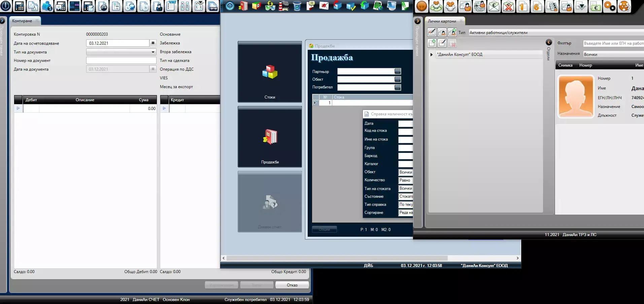644x304 pixels.
Task: Expand the "ДаниАн Консулт" ЕООД tree node
Action: (x=431, y=54)
